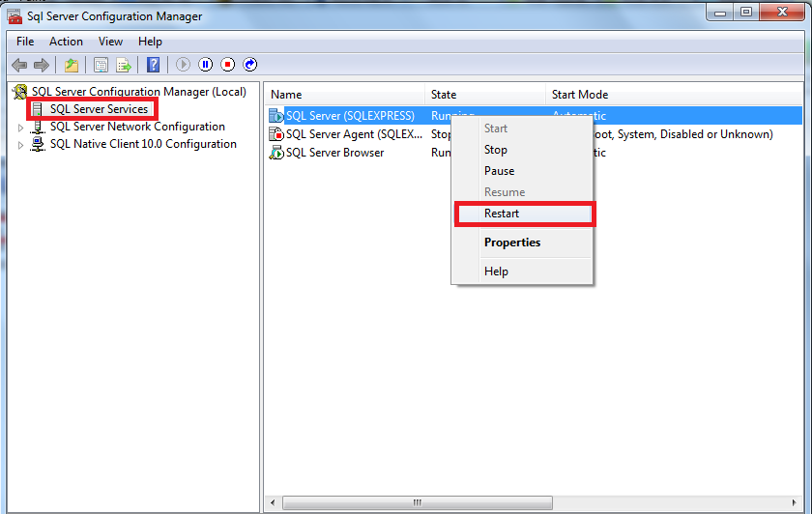The height and width of the screenshot is (514, 812).
Task: Click the Sql Server Configuration Manager title icon
Action: (x=14, y=16)
